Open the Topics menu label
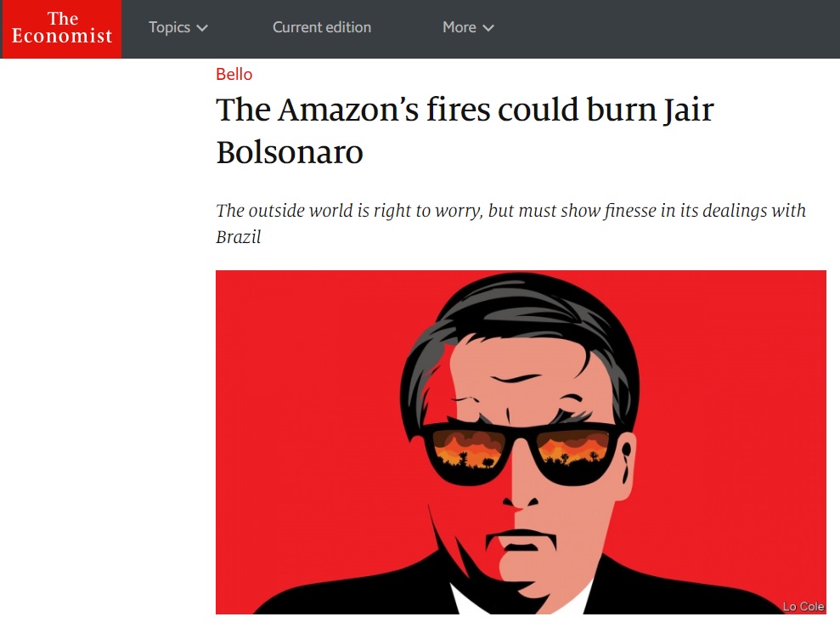 tap(169, 27)
